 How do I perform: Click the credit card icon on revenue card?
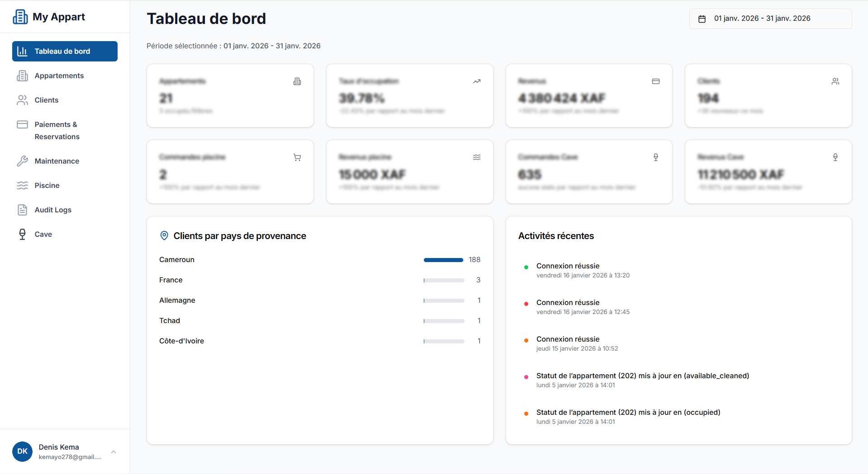coord(656,81)
